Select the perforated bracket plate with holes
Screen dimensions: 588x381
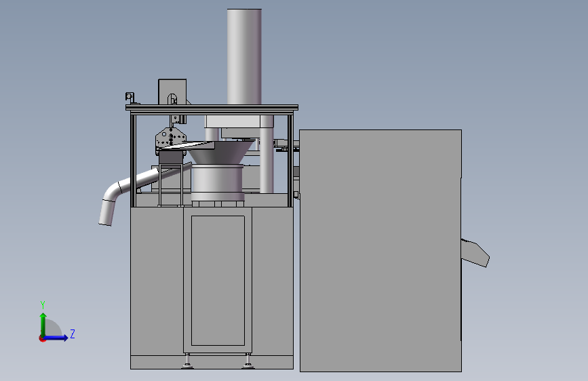click(x=170, y=139)
